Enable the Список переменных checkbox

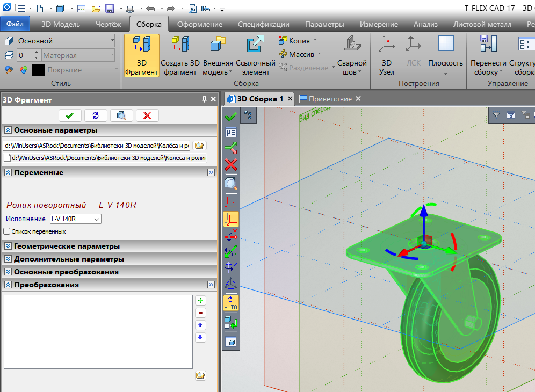8,231
